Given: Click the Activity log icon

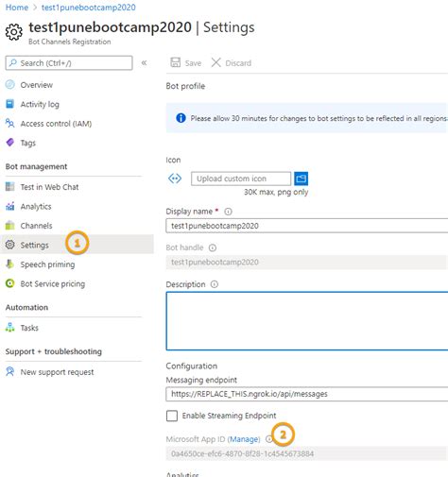Looking at the screenshot, I should [x=10, y=104].
